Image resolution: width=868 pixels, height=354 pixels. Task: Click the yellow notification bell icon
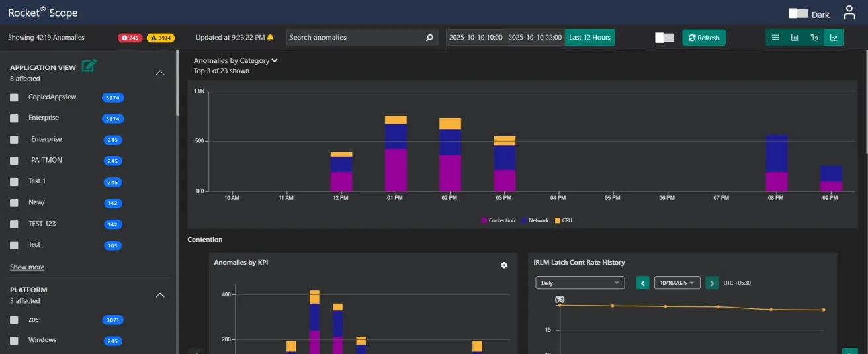point(270,38)
